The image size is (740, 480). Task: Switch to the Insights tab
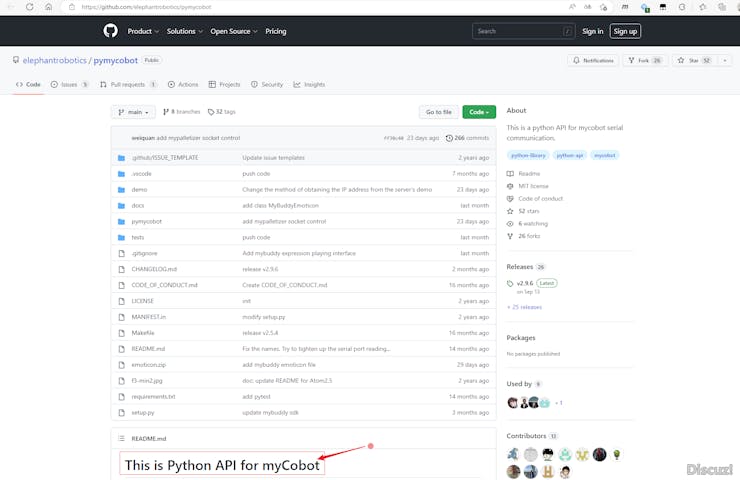309,84
